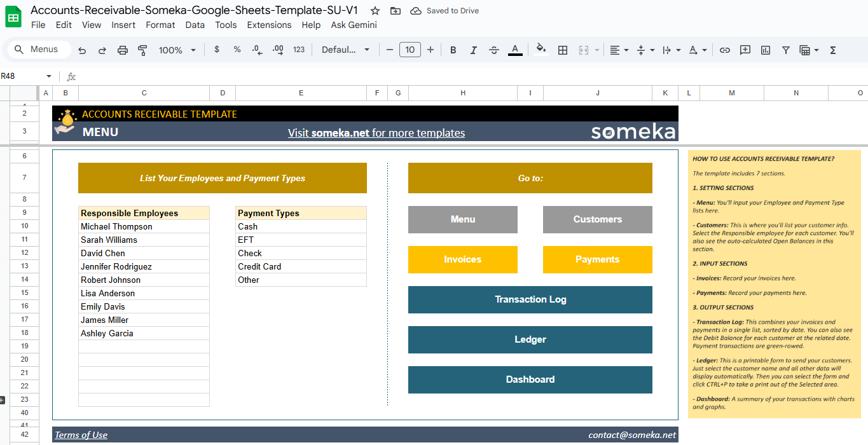Open the horizontal align dropdown
Viewport: 868px width, 445px height.
point(618,49)
